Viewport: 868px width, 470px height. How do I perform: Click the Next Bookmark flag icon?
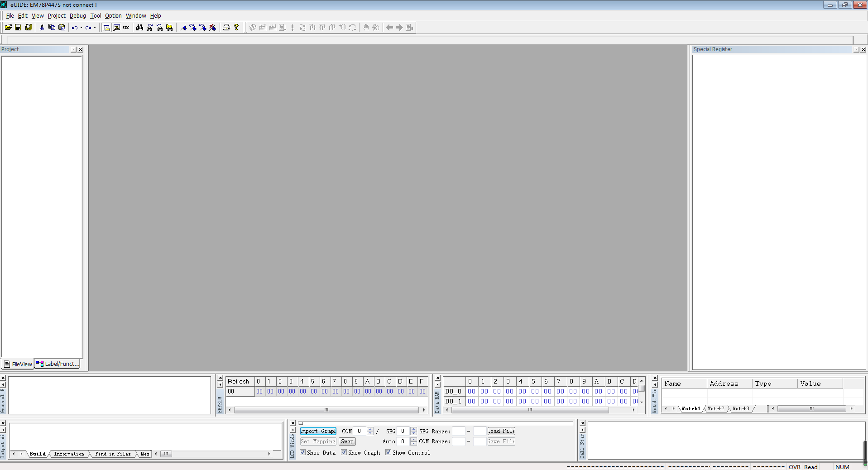(193, 28)
